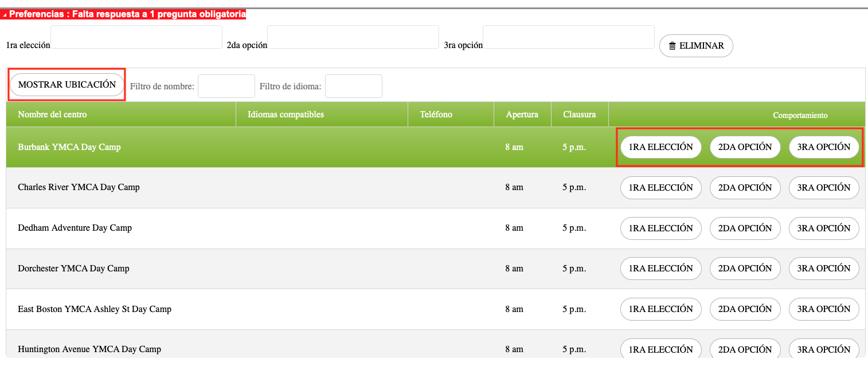Choose 2DA OPCIÓN for East Boston YMCA
The width and height of the screenshot is (868, 367).
click(745, 309)
